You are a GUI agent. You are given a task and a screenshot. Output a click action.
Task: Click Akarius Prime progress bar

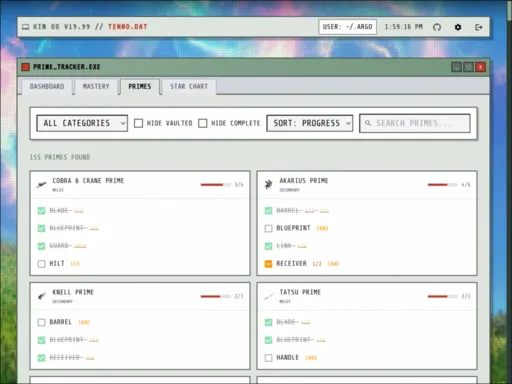(x=443, y=185)
